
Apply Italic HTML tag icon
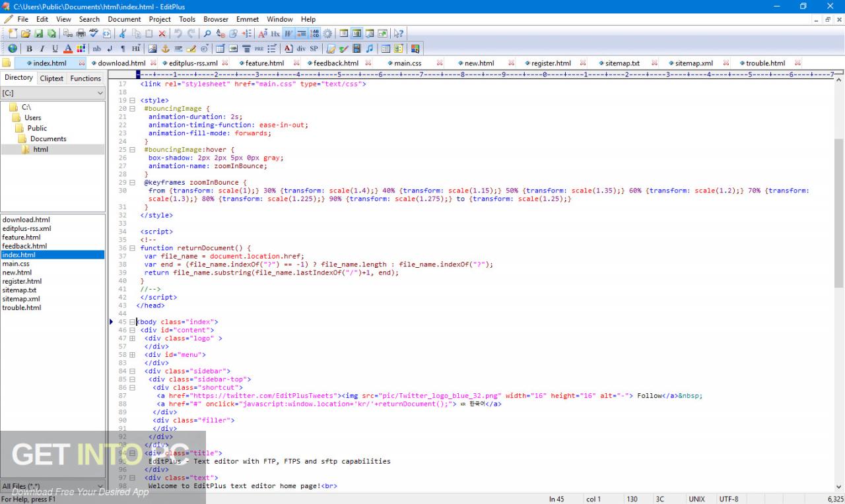(x=42, y=48)
